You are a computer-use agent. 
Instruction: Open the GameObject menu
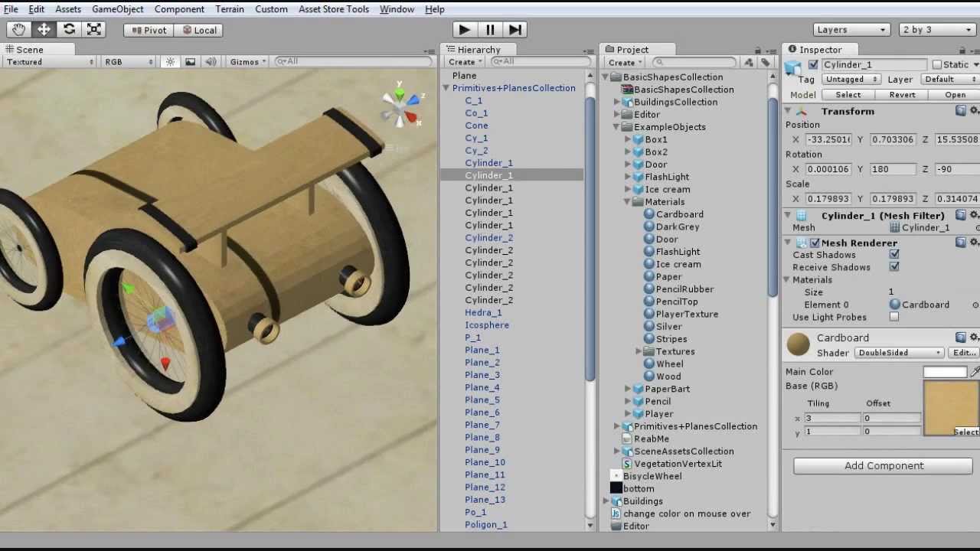pos(117,9)
